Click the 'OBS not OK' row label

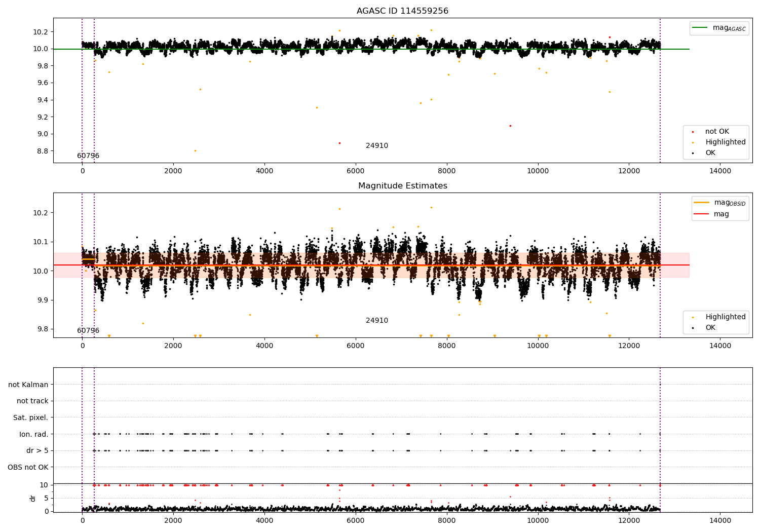(28, 467)
